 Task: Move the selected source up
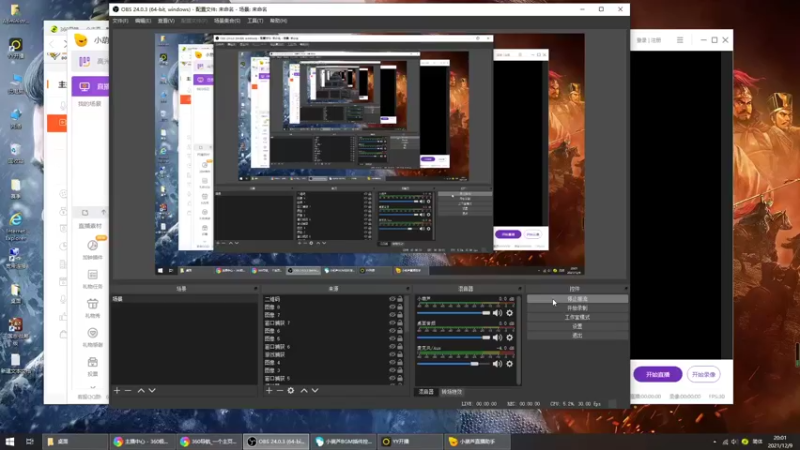(304, 390)
